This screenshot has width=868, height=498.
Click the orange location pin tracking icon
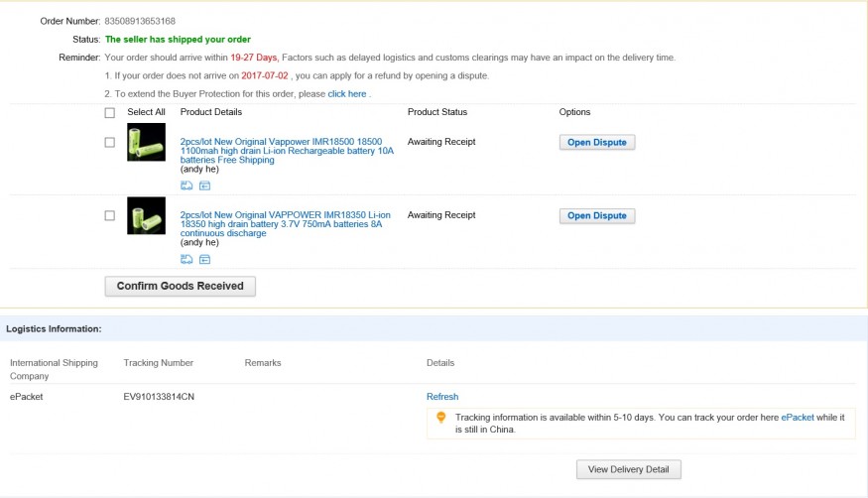[x=441, y=419]
